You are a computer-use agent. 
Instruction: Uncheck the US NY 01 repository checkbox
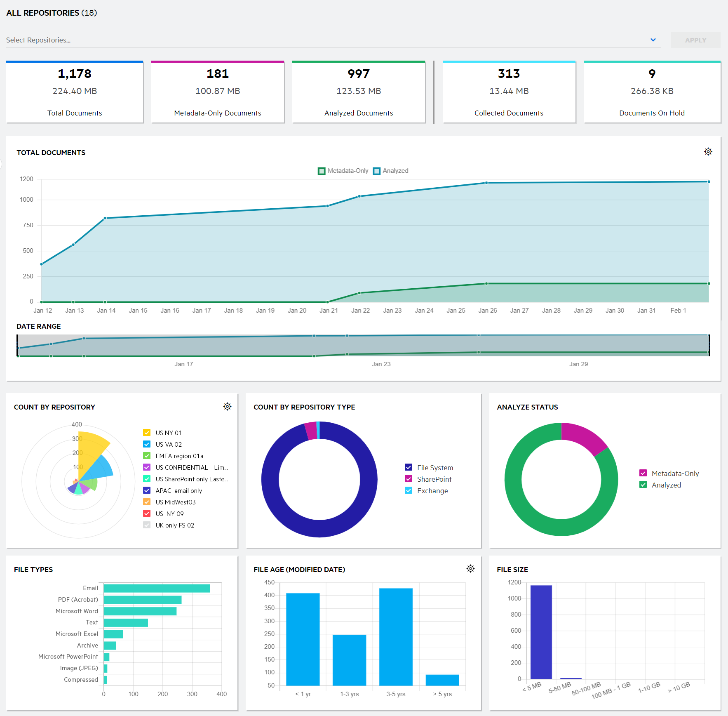click(147, 433)
